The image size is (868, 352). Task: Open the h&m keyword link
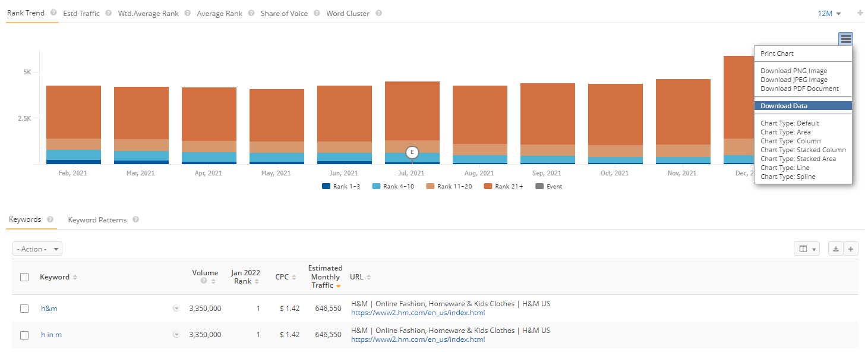(x=49, y=309)
